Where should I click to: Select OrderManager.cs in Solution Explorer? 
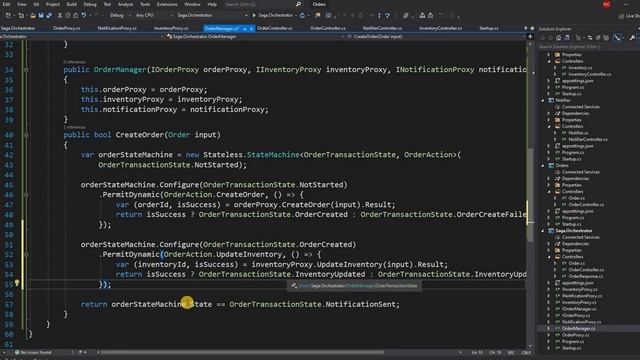578,329
